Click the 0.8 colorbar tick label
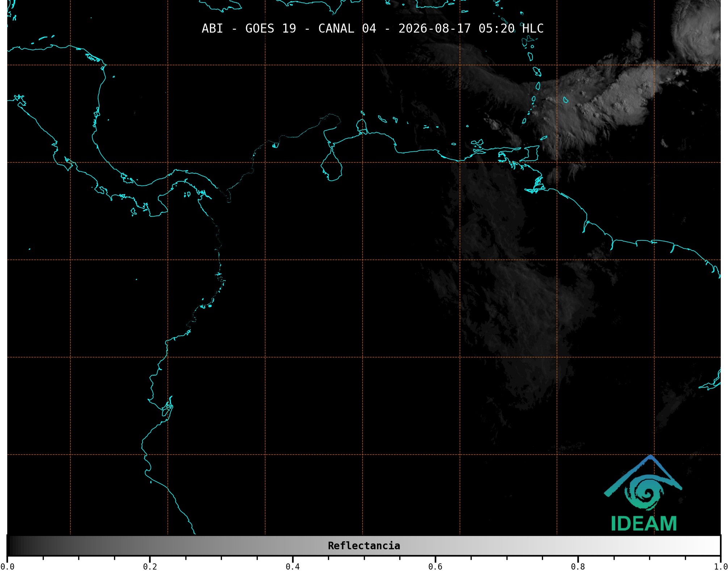 (x=578, y=567)
